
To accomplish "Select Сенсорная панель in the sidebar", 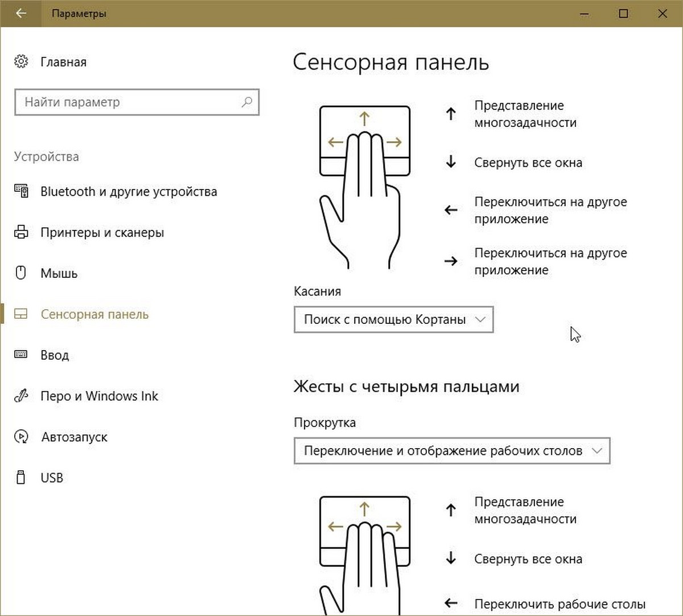I will click(x=94, y=314).
